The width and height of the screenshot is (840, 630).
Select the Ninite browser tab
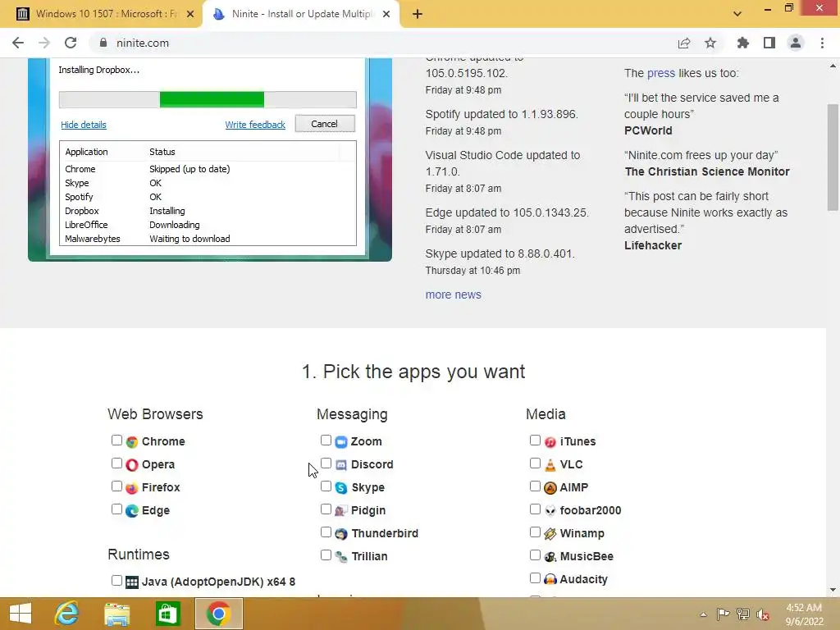(301, 14)
